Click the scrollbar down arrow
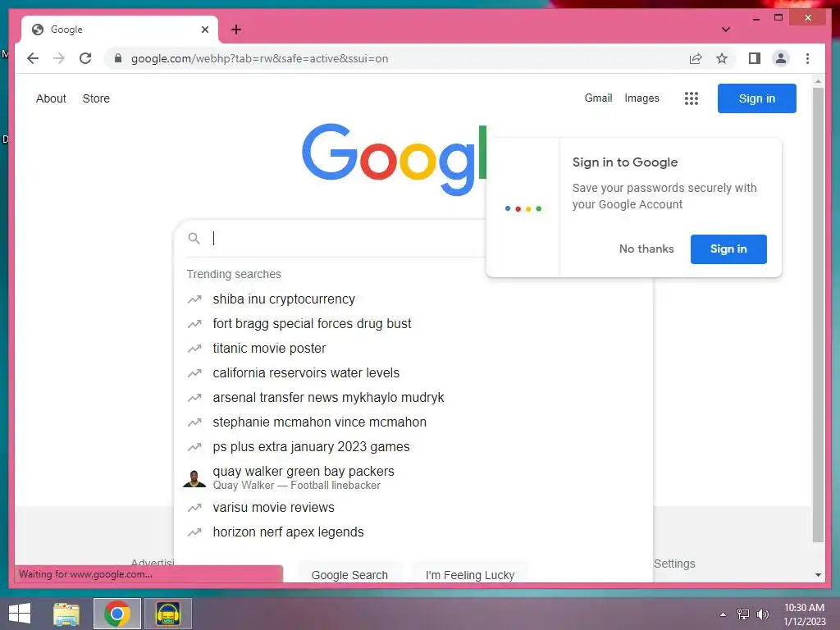Viewport: 840px width, 630px height. (x=818, y=575)
